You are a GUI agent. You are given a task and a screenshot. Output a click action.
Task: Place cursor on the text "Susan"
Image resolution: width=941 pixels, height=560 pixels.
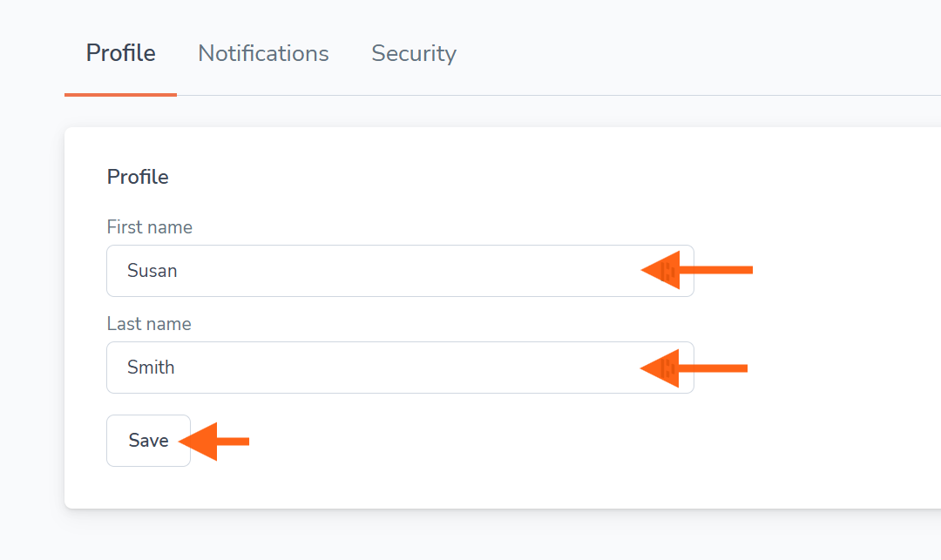coord(152,271)
